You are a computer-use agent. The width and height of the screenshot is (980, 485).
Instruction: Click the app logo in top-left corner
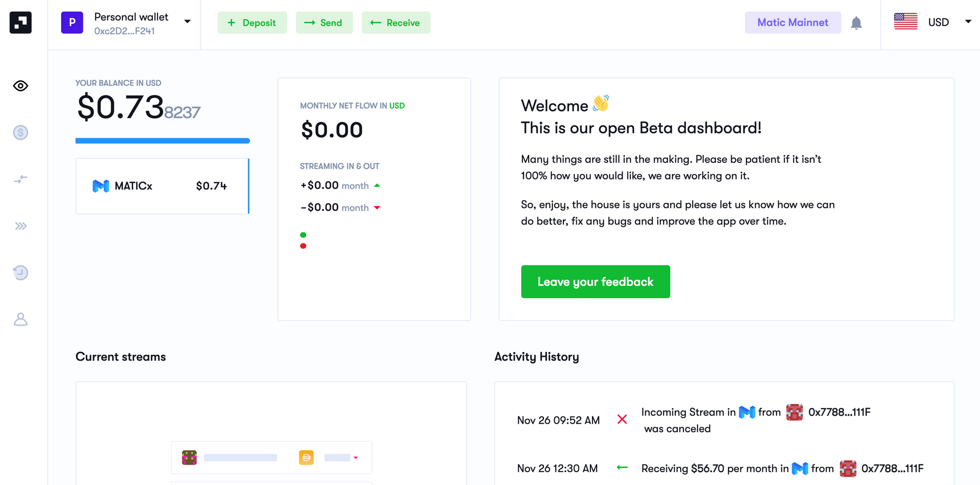click(20, 22)
